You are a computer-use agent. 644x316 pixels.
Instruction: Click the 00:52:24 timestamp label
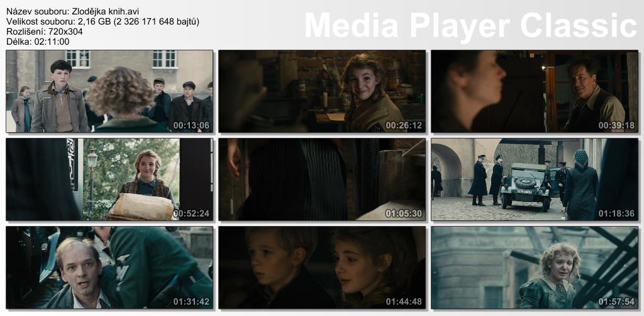[191, 213]
